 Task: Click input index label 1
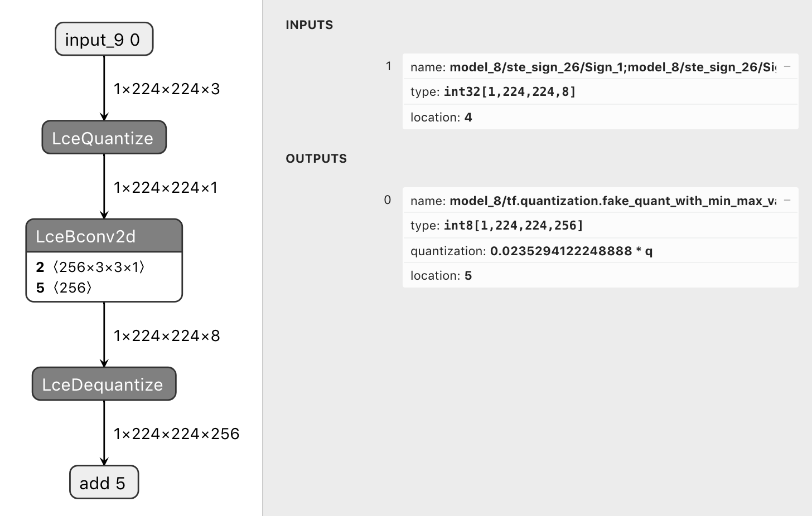click(388, 66)
